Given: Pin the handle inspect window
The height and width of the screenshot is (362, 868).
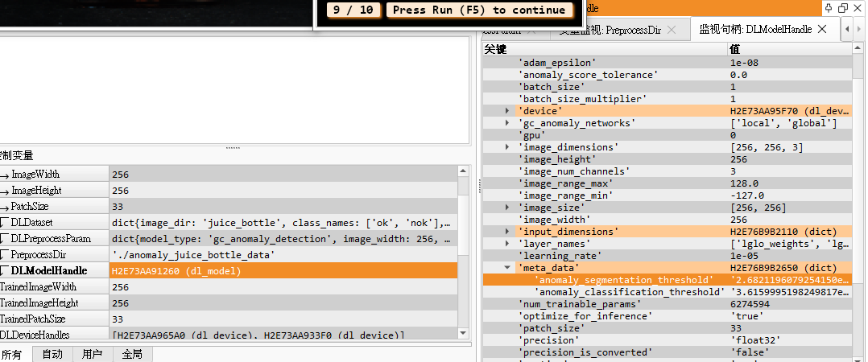Looking at the screenshot, I should click(x=829, y=8).
